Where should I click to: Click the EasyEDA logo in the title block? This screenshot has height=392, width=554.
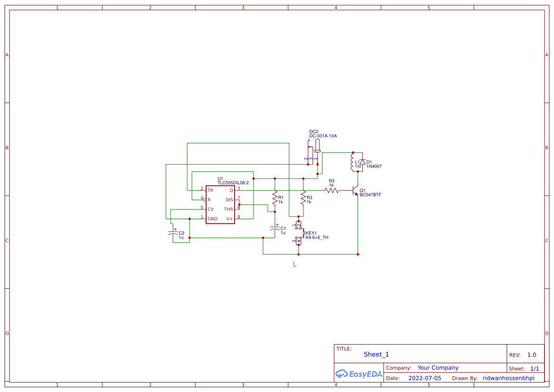(358, 374)
